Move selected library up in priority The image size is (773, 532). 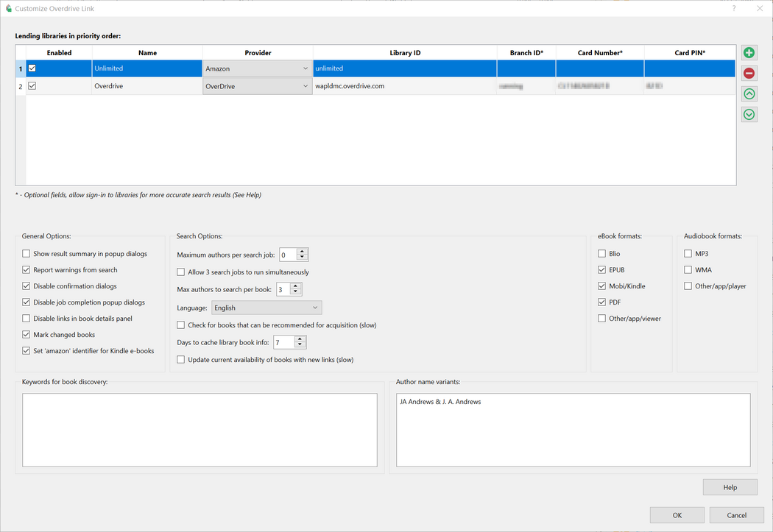pyautogui.click(x=749, y=94)
